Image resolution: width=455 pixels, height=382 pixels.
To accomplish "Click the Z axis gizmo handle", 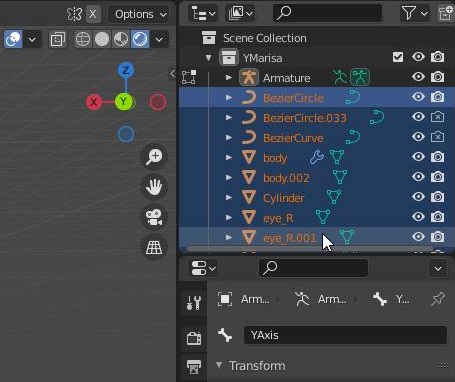I will point(126,71).
